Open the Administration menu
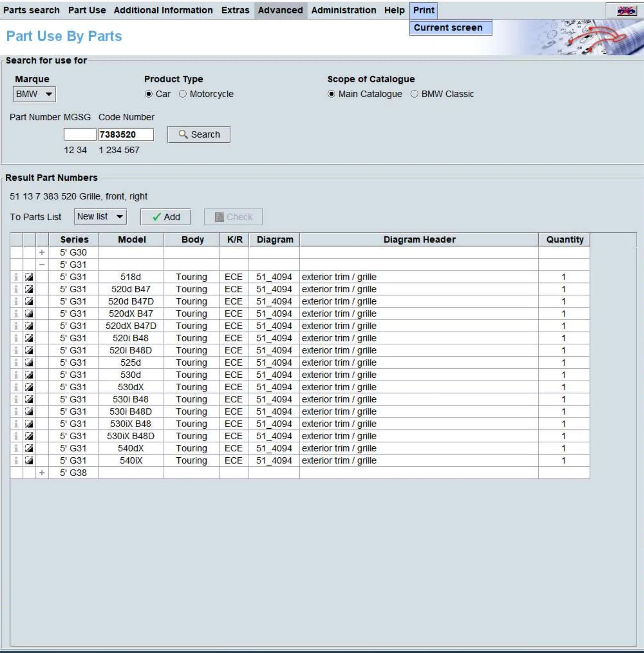 pos(344,10)
